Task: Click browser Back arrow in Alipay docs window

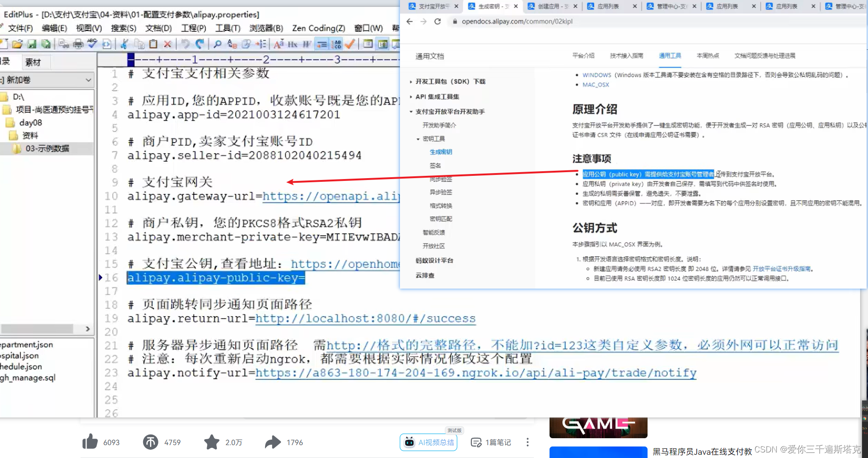Action: tap(410, 21)
